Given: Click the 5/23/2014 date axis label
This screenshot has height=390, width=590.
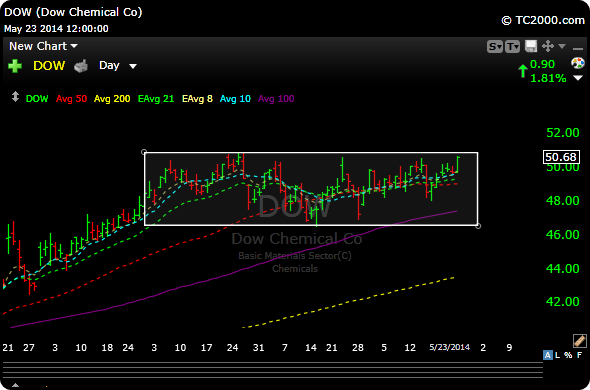Looking at the screenshot, I should tap(450, 347).
